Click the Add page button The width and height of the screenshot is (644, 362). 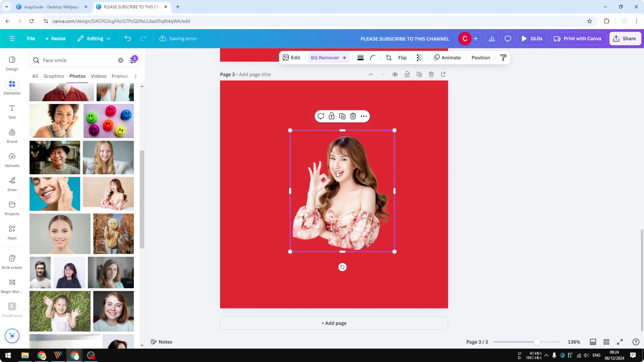click(334, 323)
